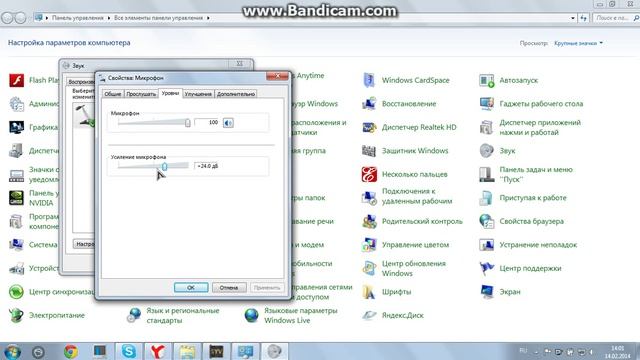Open Устранение неполадок icon

click(487, 245)
